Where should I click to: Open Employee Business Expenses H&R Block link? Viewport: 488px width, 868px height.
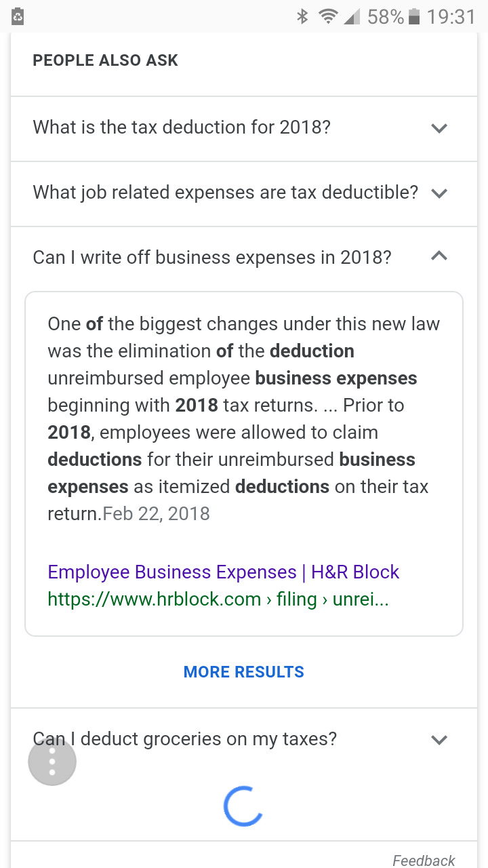[x=223, y=572]
